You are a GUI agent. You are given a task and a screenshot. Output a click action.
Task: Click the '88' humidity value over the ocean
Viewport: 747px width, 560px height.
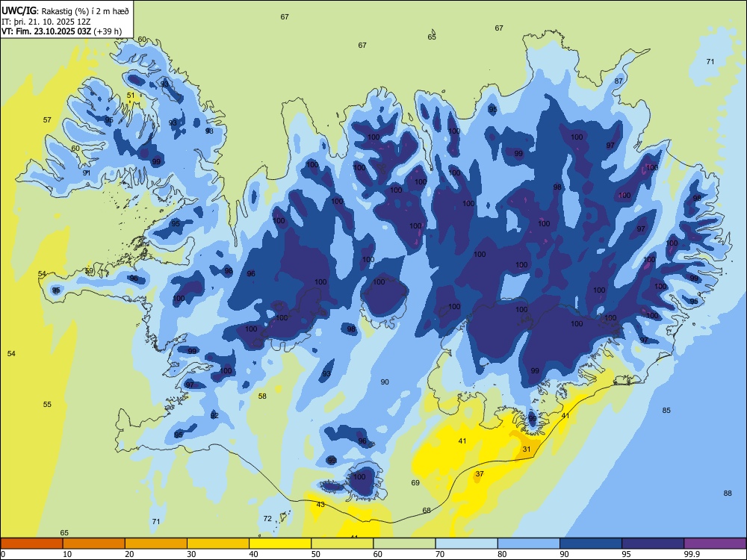coord(728,494)
